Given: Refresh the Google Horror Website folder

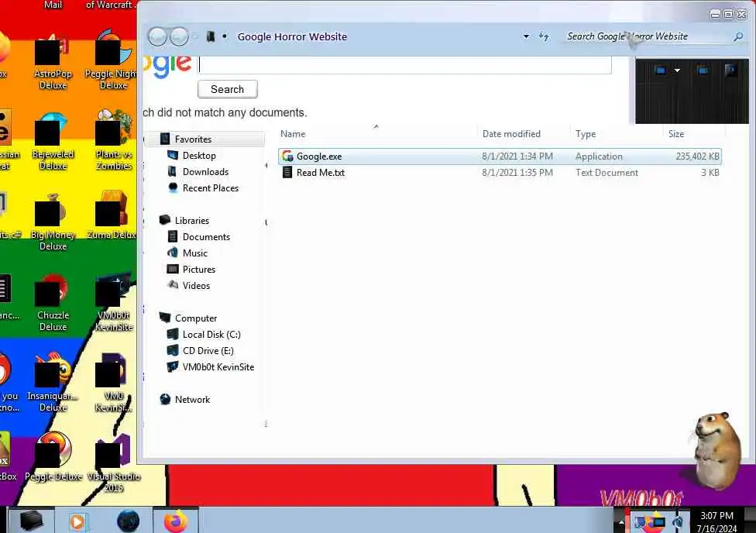Looking at the screenshot, I should 544,36.
